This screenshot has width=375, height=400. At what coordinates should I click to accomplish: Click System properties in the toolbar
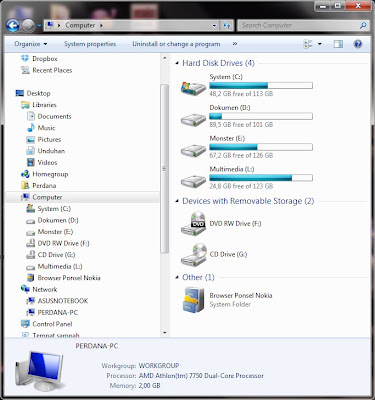click(x=90, y=44)
